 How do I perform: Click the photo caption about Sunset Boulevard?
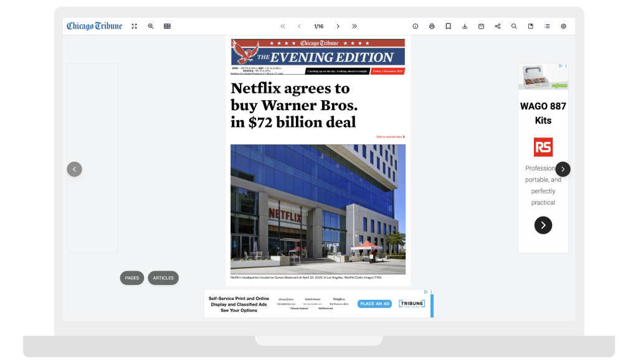click(x=306, y=278)
